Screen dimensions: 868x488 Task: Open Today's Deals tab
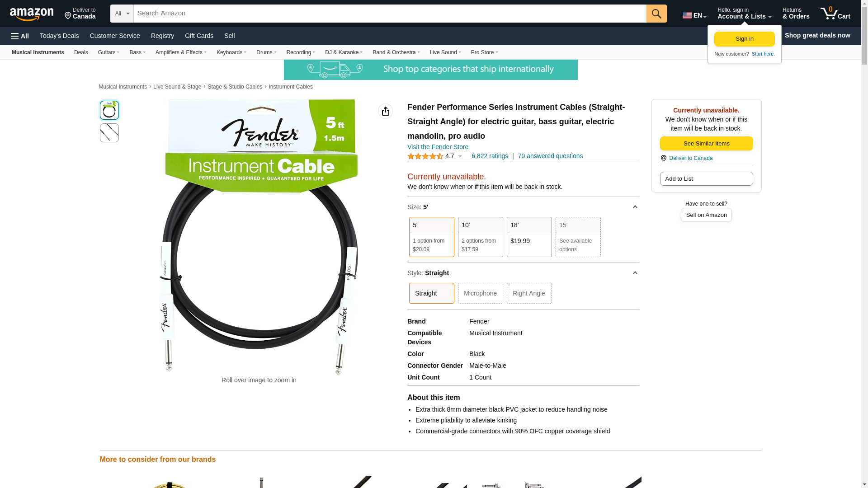point(59,36)
